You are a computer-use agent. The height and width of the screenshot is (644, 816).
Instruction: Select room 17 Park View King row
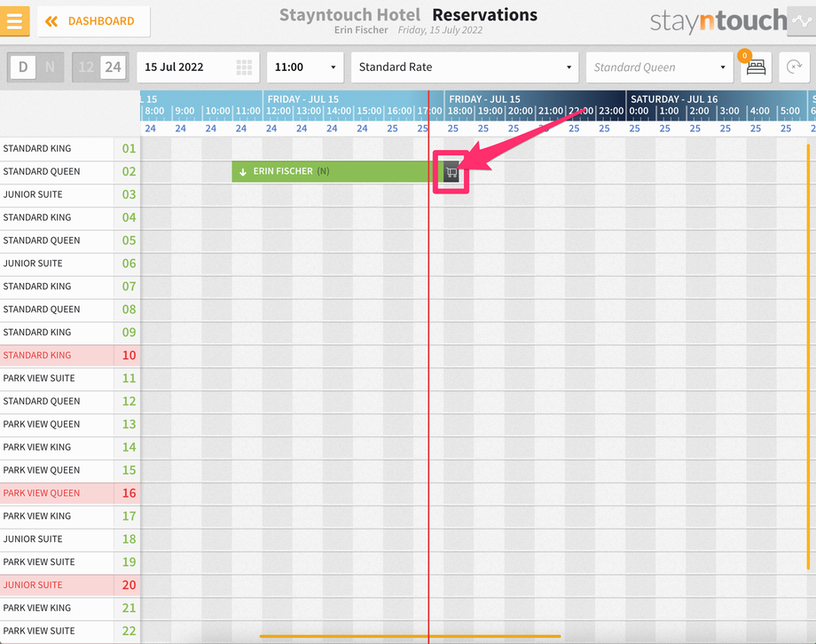click(70, 516)
